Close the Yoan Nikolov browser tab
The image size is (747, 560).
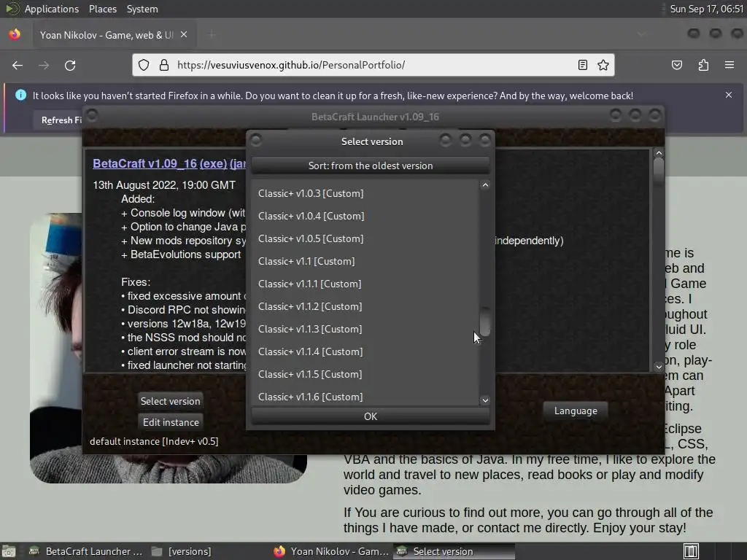184,35
